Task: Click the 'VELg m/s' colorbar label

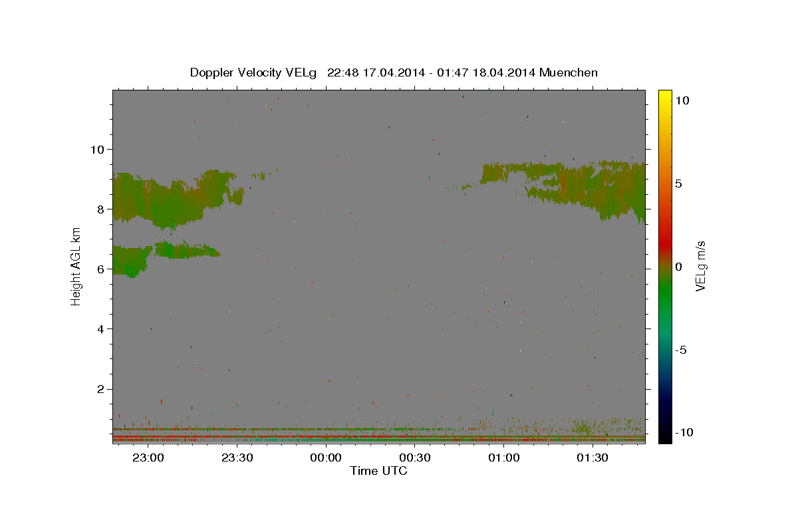Action: coord(700,267)
